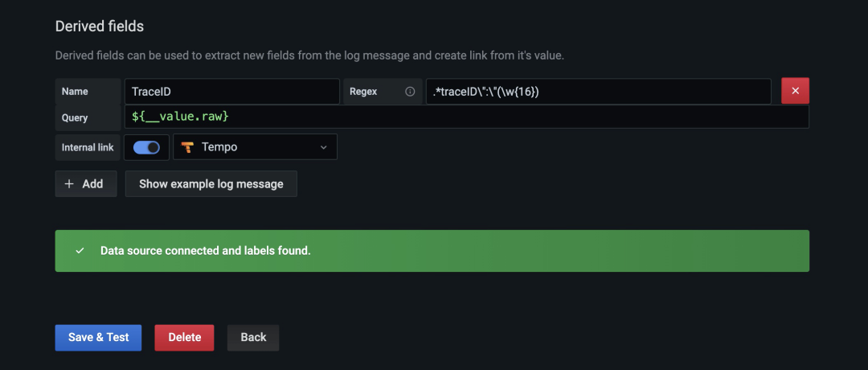Click the 'Data source connected' message text

point(206,251)
